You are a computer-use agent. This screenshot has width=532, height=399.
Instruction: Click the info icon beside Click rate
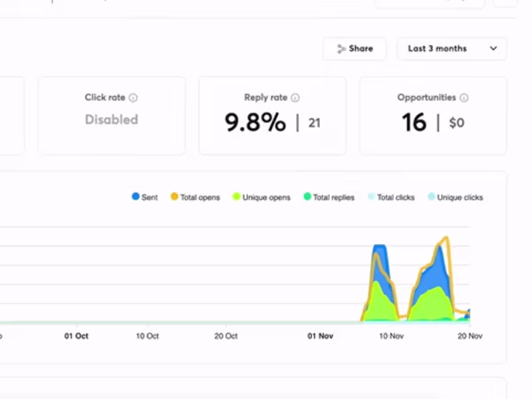(x=134, y=98)
